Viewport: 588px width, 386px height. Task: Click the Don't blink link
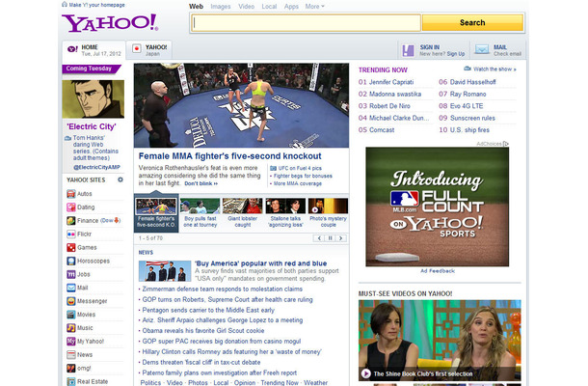201,183
